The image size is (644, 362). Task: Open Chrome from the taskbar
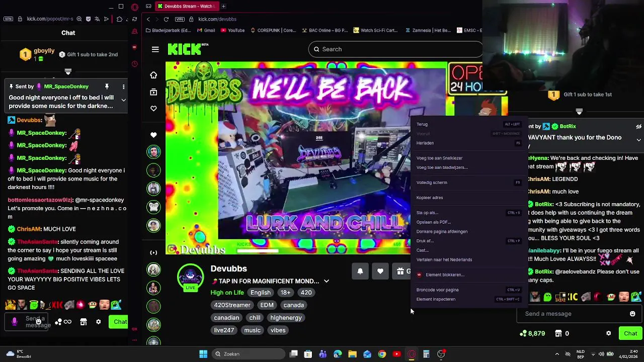point(382,354)
